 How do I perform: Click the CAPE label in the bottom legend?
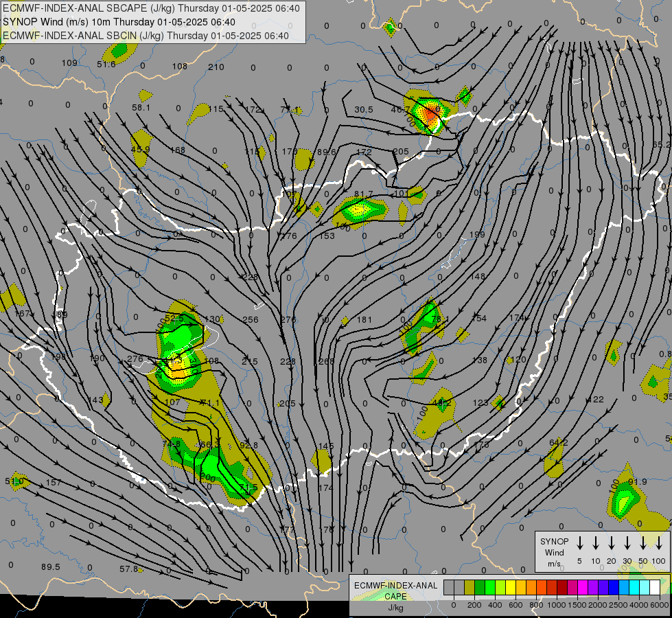[x=395, y=597]
